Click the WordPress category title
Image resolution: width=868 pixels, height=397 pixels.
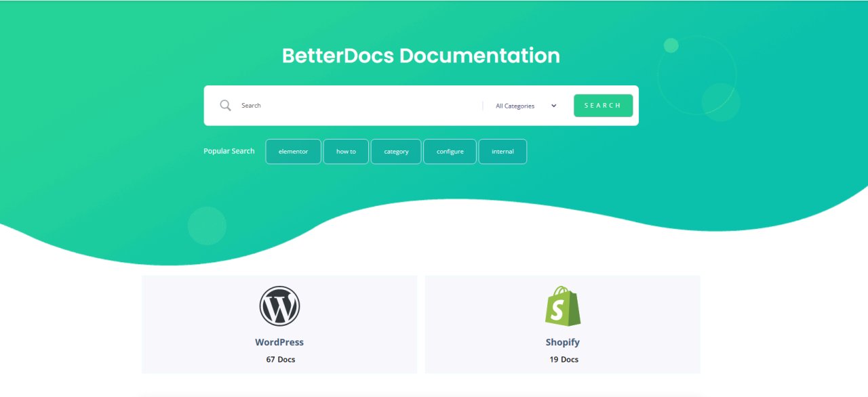coord(279,341)
